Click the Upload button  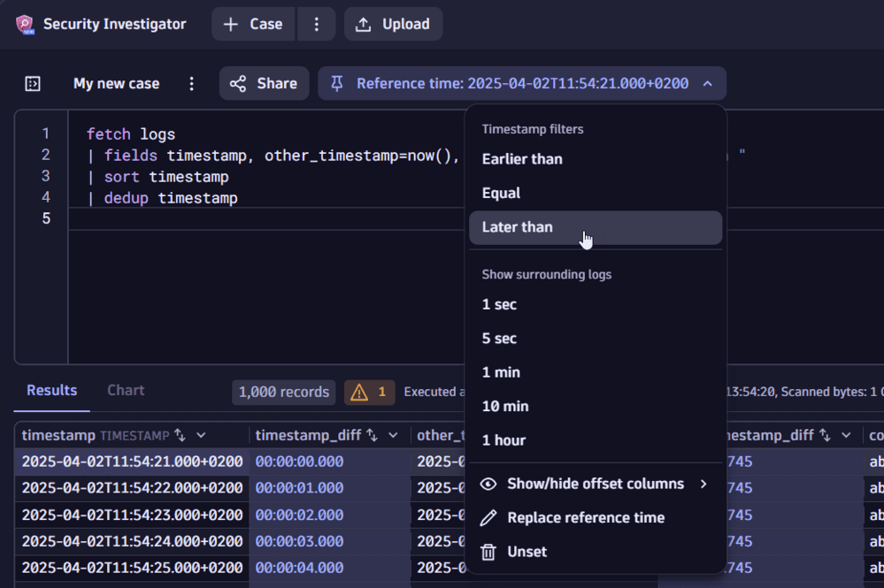click(393, 24)
